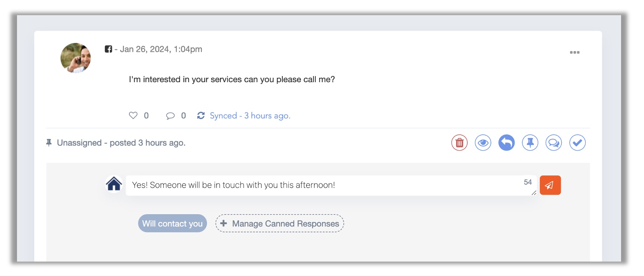This screenshot has width=644, height=276.
Task: Click the blue reply arrow icon
Action: [506, 143]
